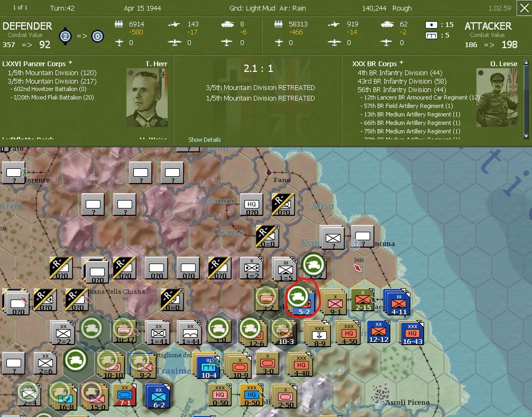
Task: Select German 2=2 division counter
Action: tap(63, 334)
